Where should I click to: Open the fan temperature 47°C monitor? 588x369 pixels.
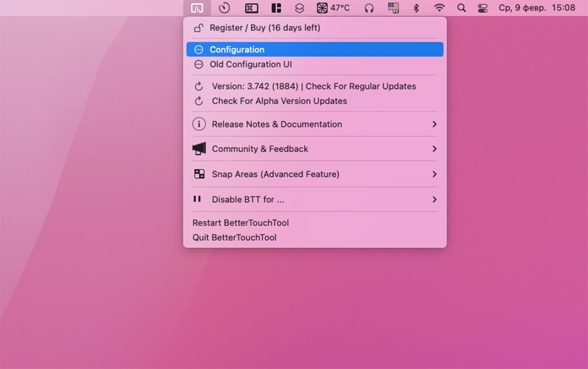click(333, 8)
